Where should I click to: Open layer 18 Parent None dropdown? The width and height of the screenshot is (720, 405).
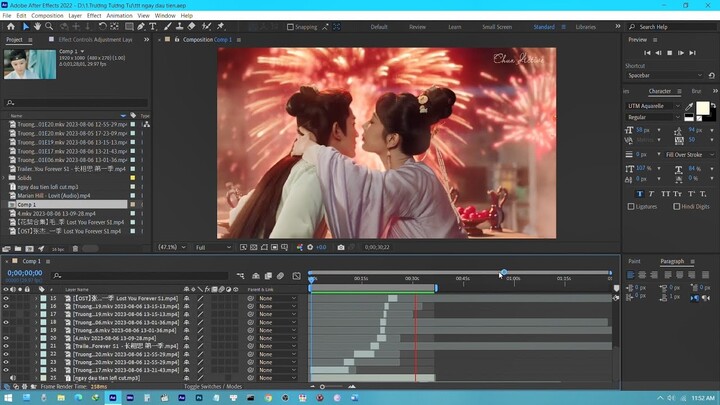pyautogui.click(x=277, y=322)
